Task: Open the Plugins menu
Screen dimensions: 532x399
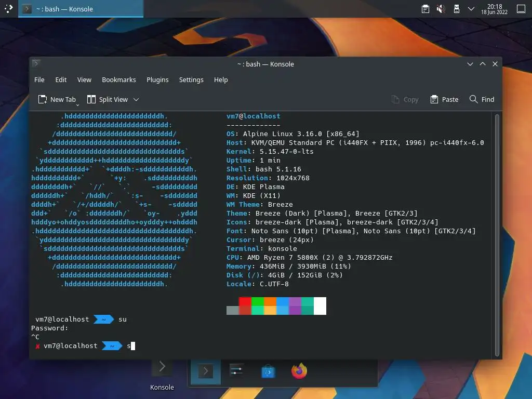Action: pos(157,79)
